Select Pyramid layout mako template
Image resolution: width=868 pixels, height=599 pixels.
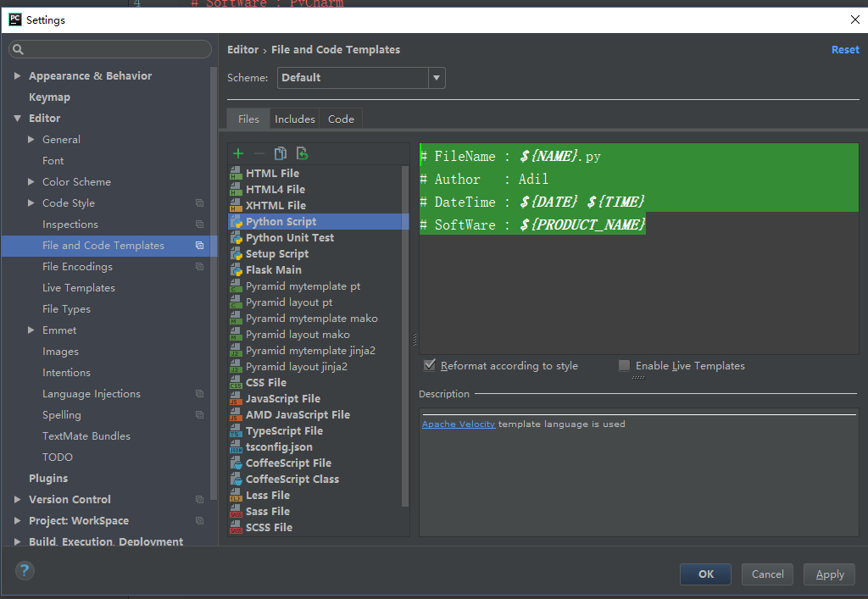298,334
